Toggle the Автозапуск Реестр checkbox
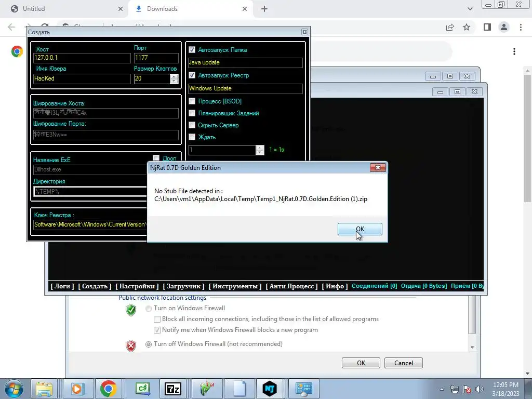532x399 pixels. [192, 75]
